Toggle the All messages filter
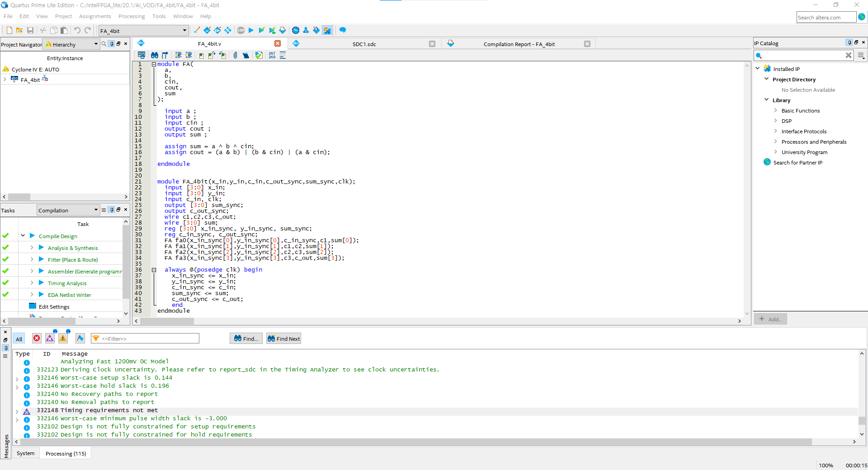868x470 pixels. [x=19, y=339]
